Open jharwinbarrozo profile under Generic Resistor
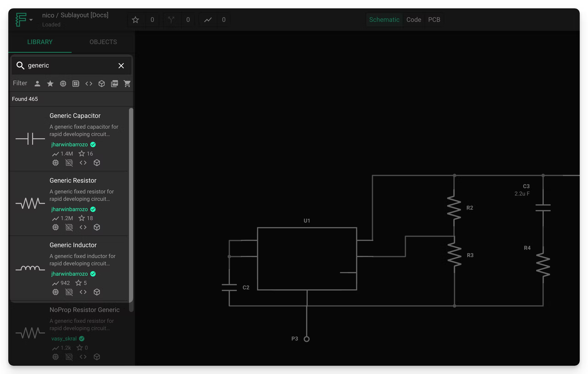The width and height of the screenshot is (588, 374). pyautogui.click(x=69, y=209)
